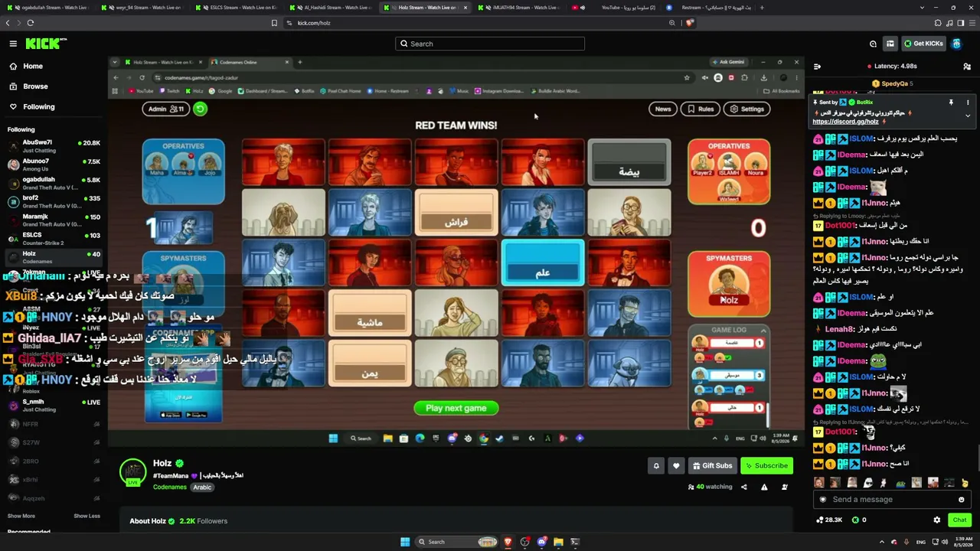Report the stream with warning icon
This screenshot has width=980, height=551.
pyautogui.click(x=764, y=487)
